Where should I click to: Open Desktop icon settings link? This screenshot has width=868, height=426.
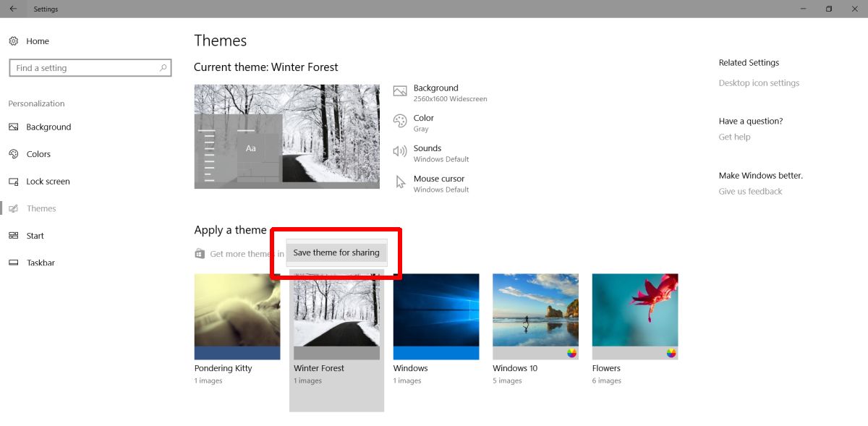759,83
